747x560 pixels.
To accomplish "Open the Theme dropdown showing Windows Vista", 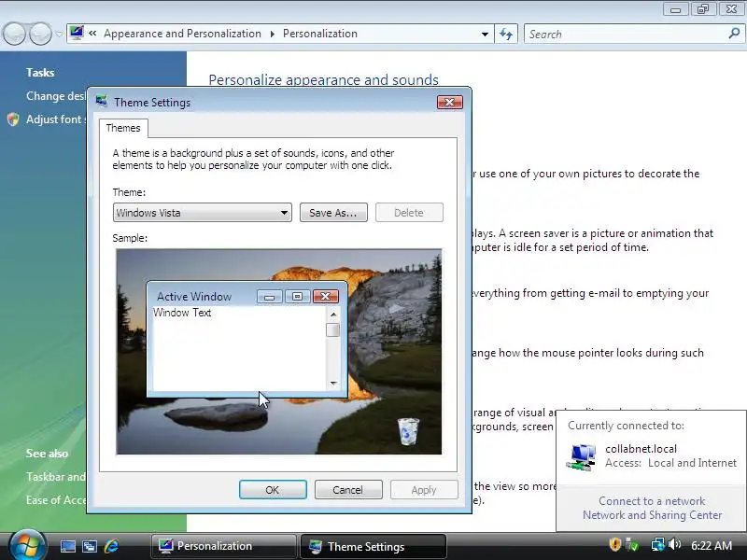I will pos(202,213).
